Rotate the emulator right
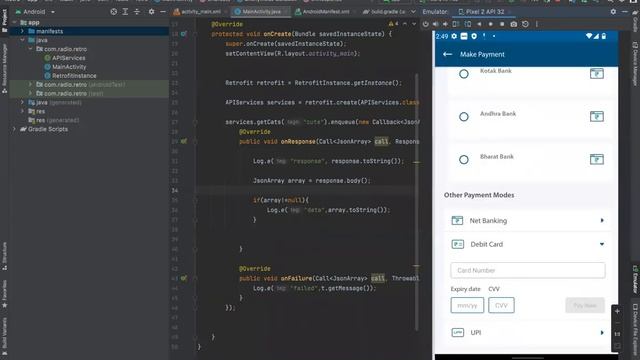Viewport: 640px width, 360px height. click(467, 24)
